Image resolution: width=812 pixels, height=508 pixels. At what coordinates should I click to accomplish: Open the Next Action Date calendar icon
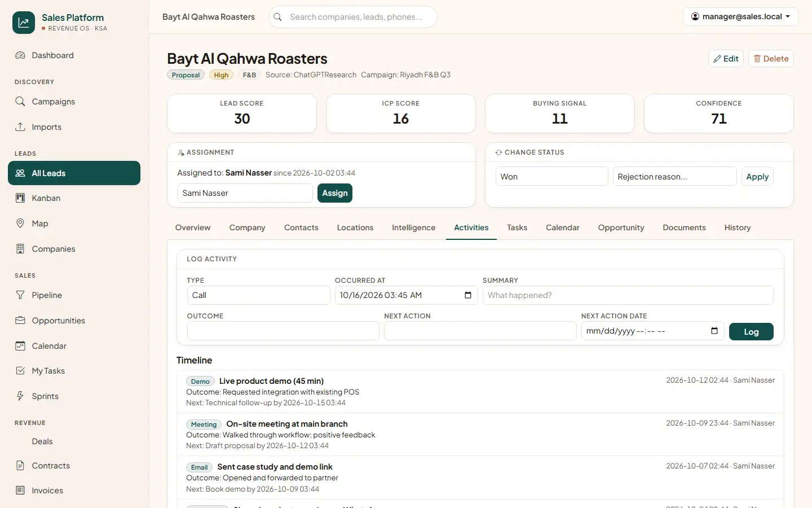[714, 331]
